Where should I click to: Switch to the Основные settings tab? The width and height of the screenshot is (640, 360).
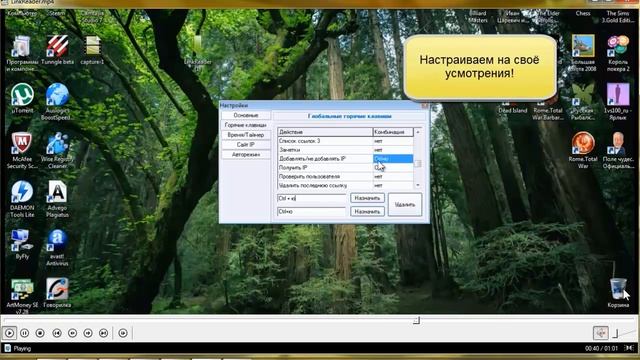tap(246, 116)
